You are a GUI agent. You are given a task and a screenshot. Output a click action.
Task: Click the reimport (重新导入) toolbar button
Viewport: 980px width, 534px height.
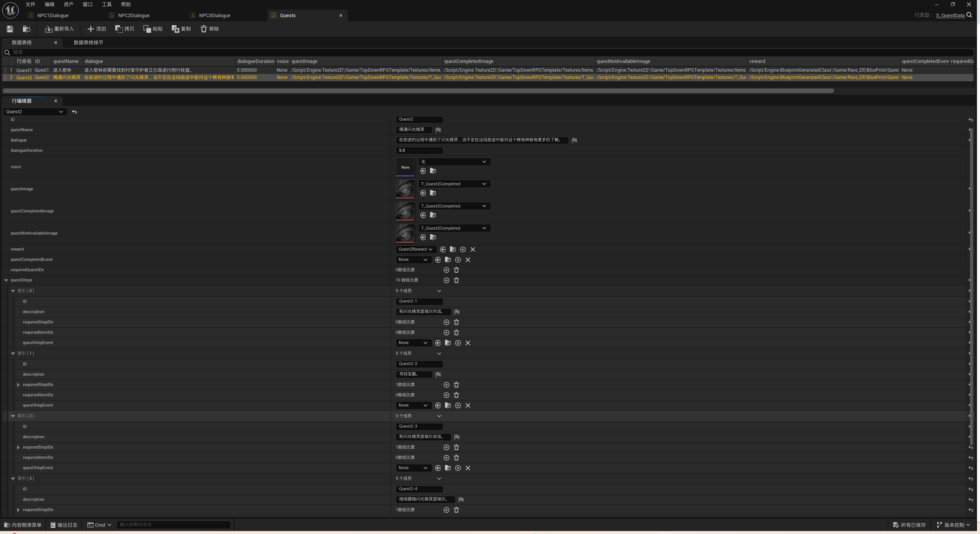tap(59, 29)
